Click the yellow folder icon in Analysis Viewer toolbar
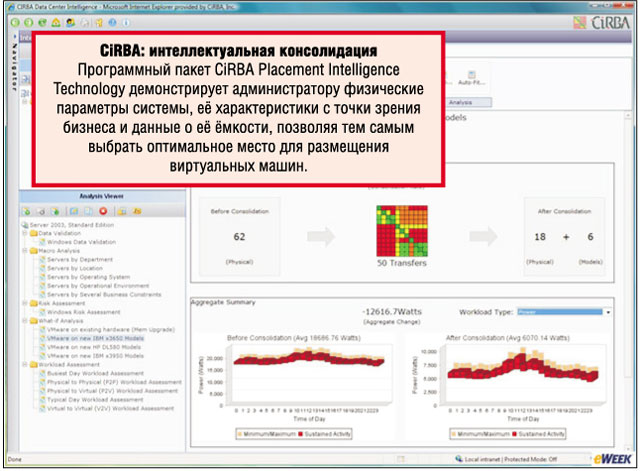The height and width of the screenshot is (471, 640). (122, 211)
